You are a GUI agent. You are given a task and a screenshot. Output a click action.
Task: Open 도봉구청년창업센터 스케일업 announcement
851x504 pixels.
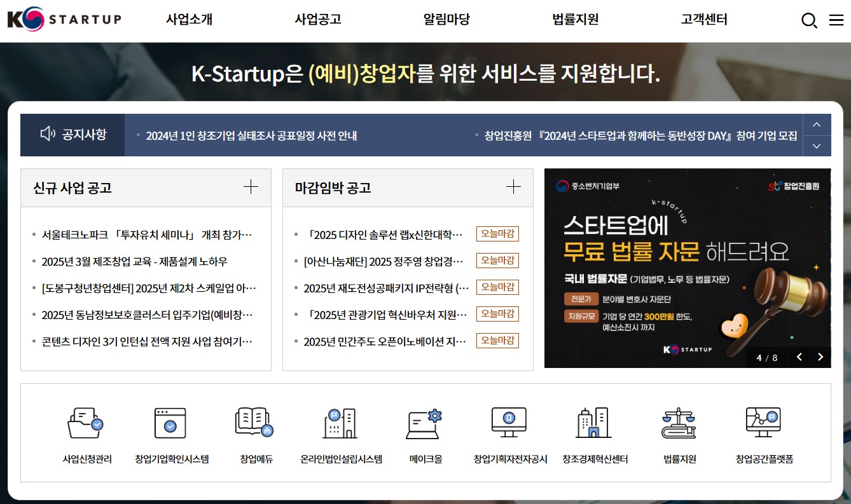pyautogui.click(x=149, y=288)
